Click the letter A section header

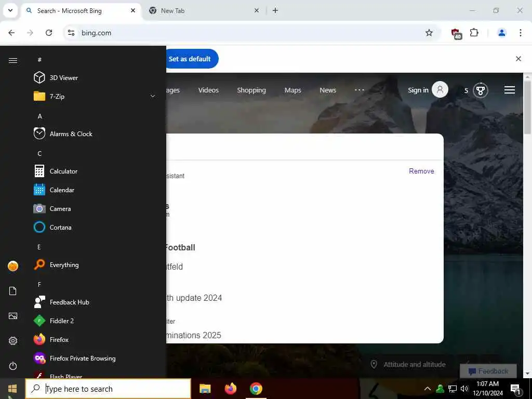click(39, 116)
